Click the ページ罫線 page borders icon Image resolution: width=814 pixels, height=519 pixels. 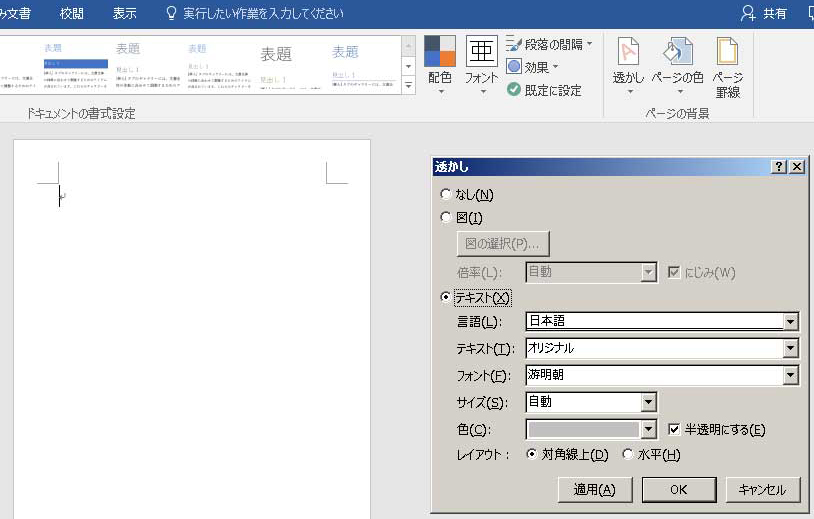pyautogui.click(x=727, y=52)
